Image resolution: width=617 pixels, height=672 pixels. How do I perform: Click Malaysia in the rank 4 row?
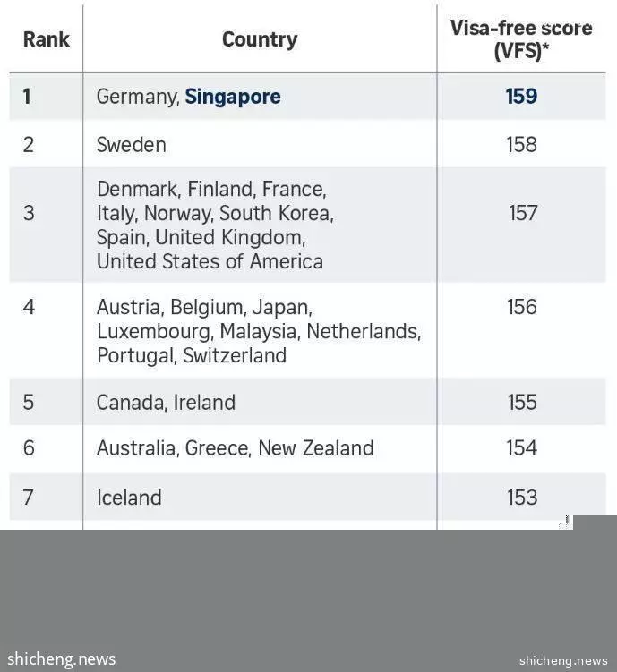(258, 331)
